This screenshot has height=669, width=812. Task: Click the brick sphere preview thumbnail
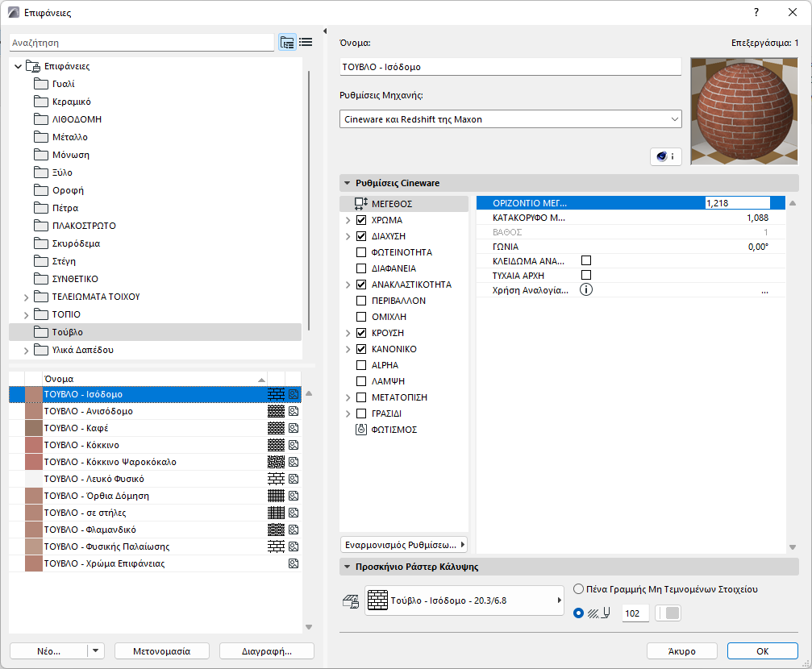pos(744,111)
